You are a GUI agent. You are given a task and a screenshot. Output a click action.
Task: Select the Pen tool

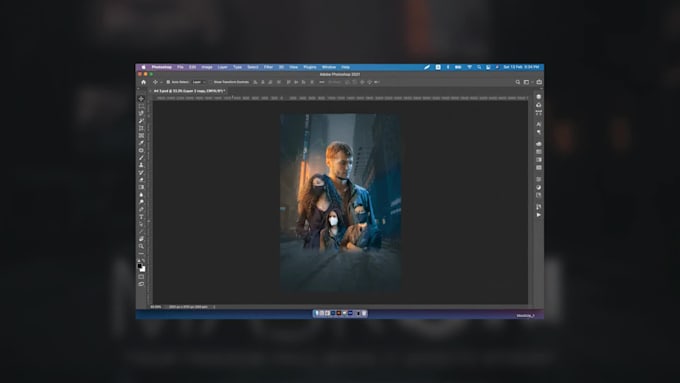point(141,209)
